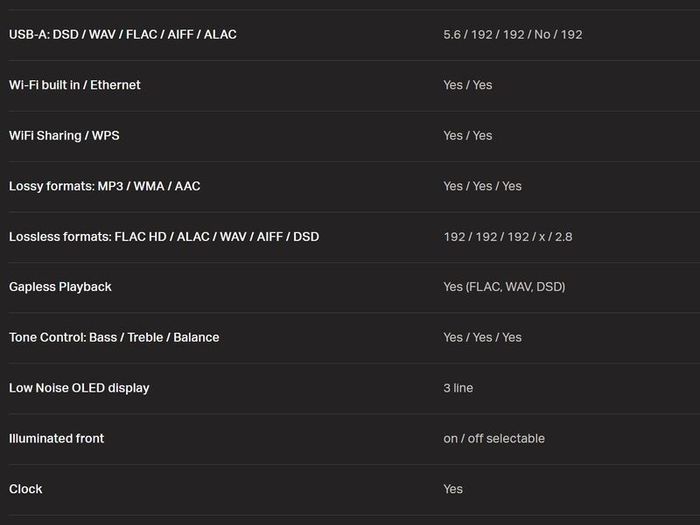Select the value 192 / 192 / 192 / x / 2.8
Screen dimensions: 700x525
508,236
